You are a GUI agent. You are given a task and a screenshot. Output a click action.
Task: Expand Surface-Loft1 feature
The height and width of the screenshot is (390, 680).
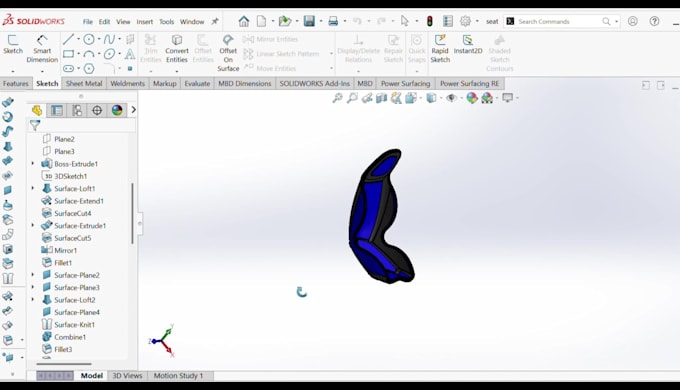pyautogui.click(x=33, y=188)
